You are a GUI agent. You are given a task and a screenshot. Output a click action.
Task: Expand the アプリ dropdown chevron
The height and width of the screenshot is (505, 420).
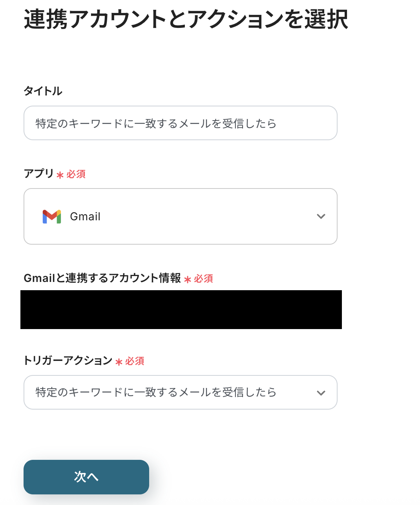click(x=321, y=216)
